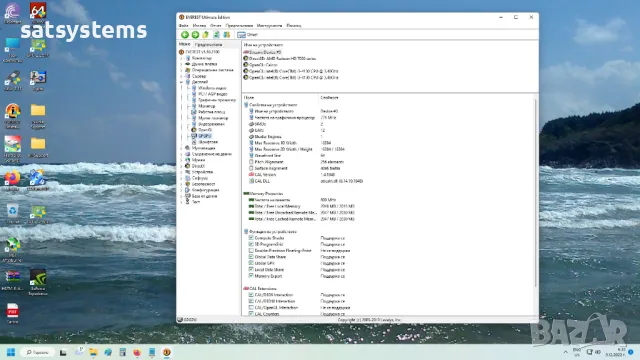Screen dimensions: 640x360
Task: Expand the Server (Сървър) tree node
Action: 182,76
